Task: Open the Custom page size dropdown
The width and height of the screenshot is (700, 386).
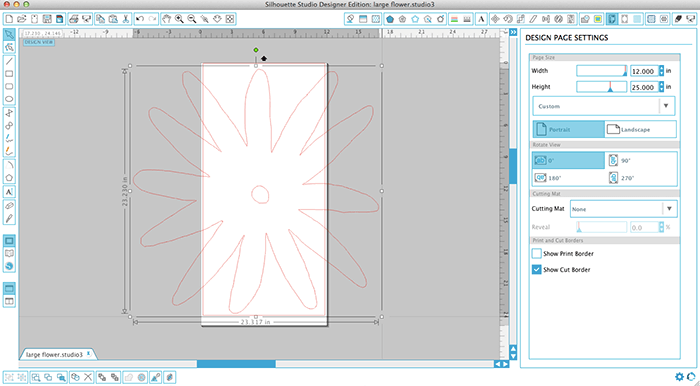Action: coord(604,106)
